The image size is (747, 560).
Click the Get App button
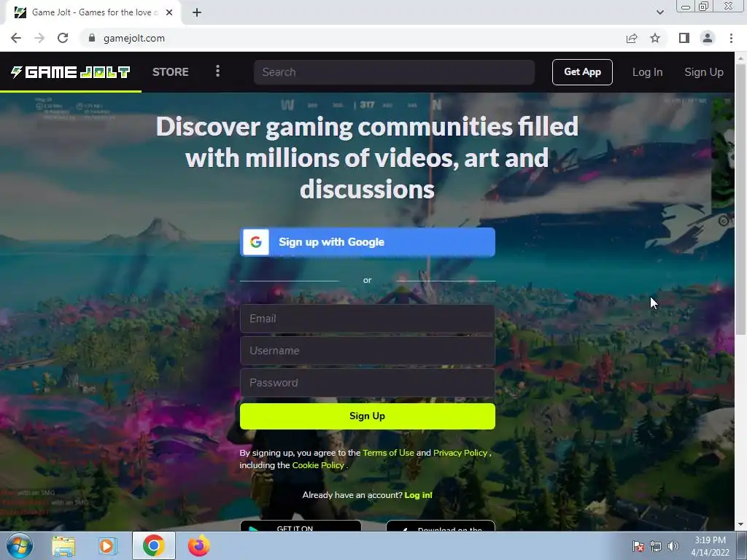coord(582,72)
